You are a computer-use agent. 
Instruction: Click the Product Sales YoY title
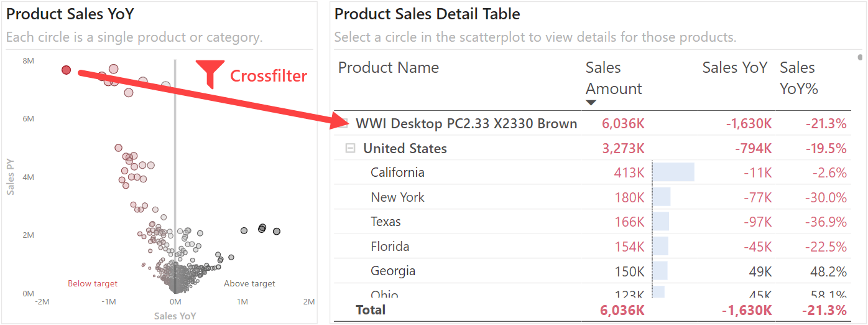[x=70, y=14]
